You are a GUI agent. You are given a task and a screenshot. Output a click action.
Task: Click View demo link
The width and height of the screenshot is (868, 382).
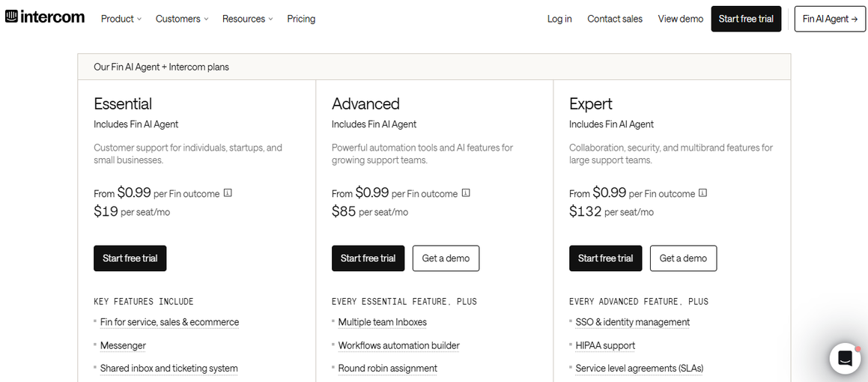pos(680,19)
